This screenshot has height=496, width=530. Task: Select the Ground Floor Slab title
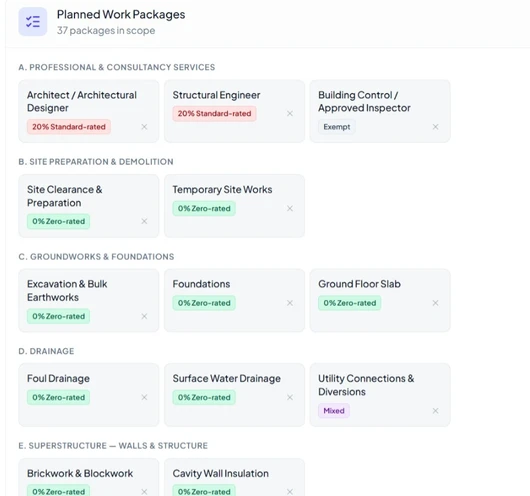359,284
